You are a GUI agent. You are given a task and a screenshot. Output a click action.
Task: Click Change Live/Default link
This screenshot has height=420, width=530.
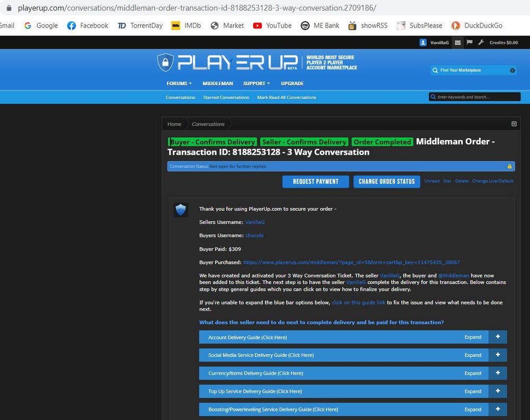(493, 181)
